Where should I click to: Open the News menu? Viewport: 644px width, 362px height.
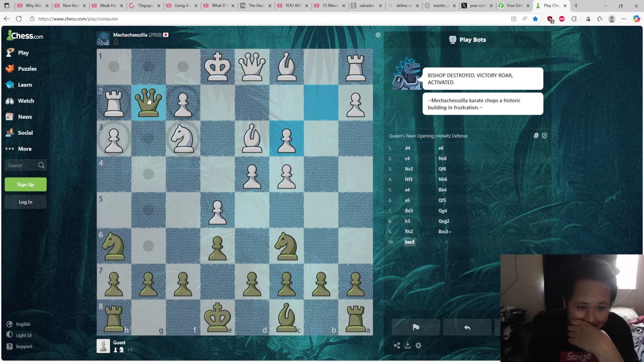[25, 117]
